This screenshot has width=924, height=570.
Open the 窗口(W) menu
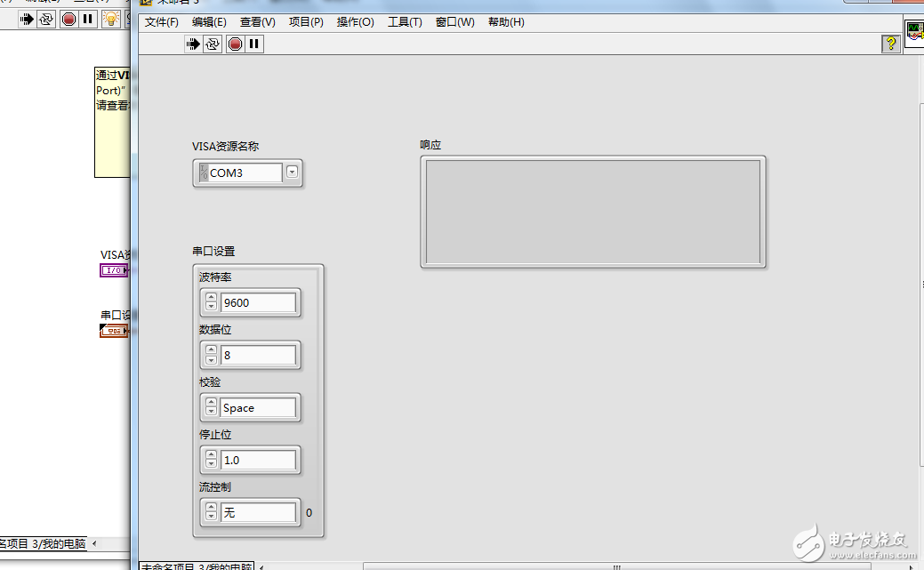[x=455, y=22]
